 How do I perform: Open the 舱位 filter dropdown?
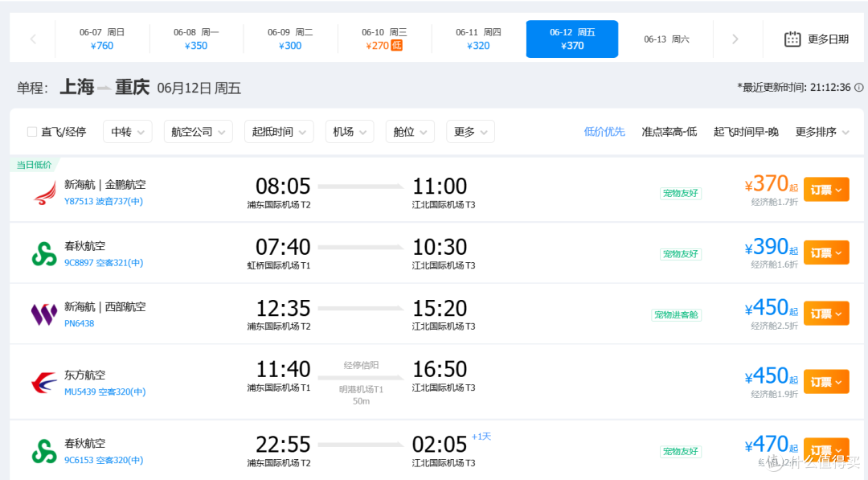click(x=410, y=132)
